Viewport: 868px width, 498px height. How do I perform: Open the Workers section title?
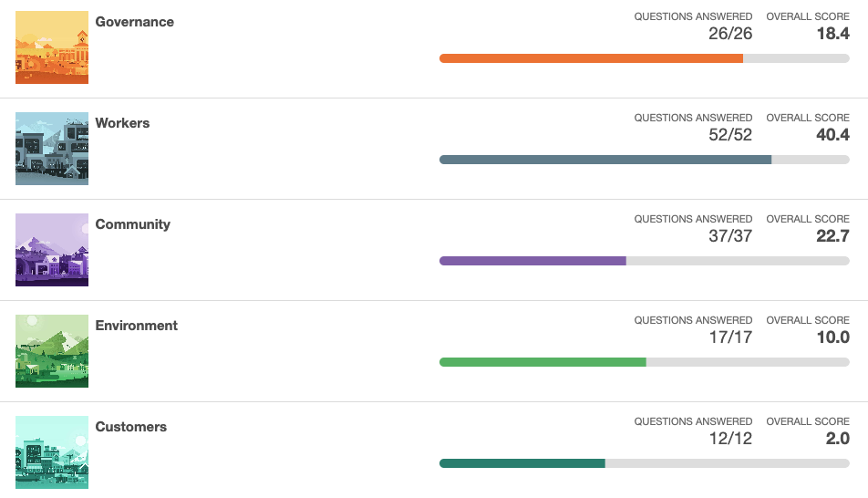(122, 123)
